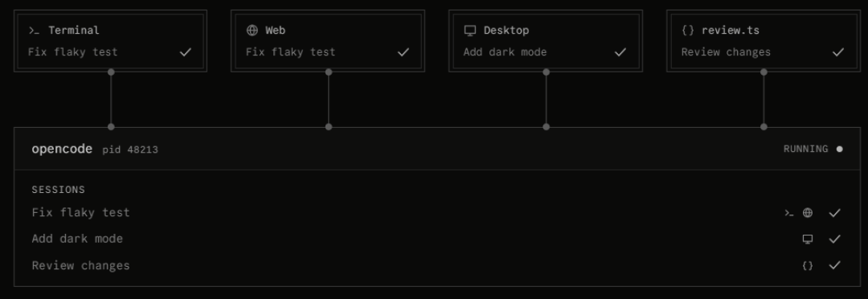This screenshot has height=299, width=868.
Task: Click Review changes text in review.ts card
Action: click(726, 52)
